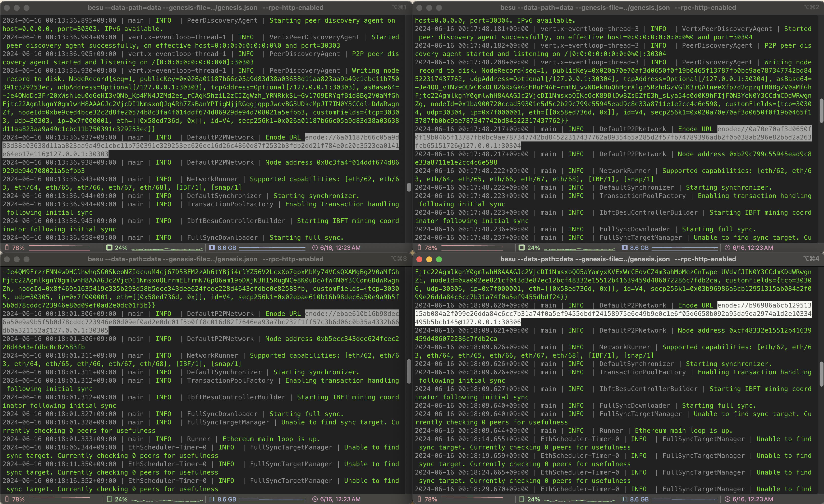824x504 pixels.
Task: Click the CPU chip icon in the top-right pane status bar
Action: 521,248
